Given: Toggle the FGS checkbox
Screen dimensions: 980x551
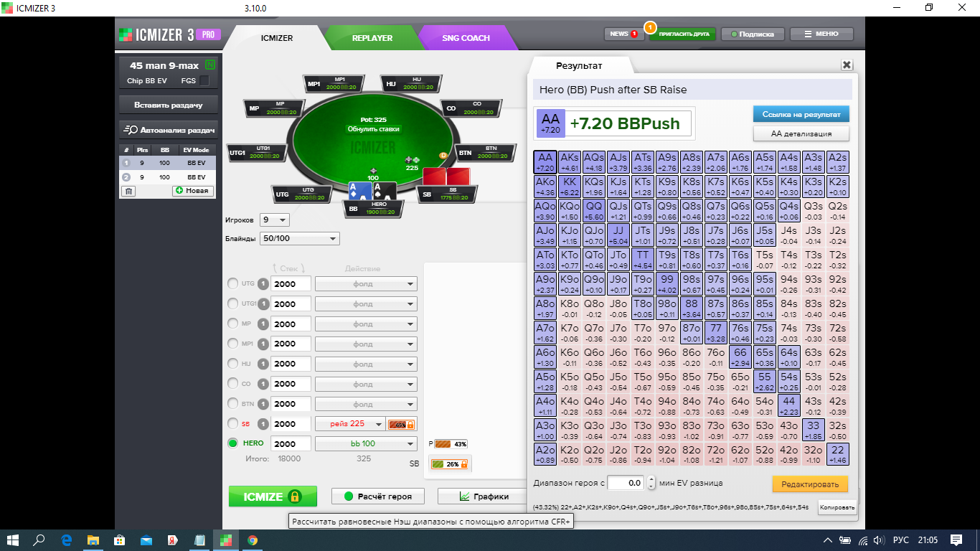Looking at the screenshot, I should 204,81.
